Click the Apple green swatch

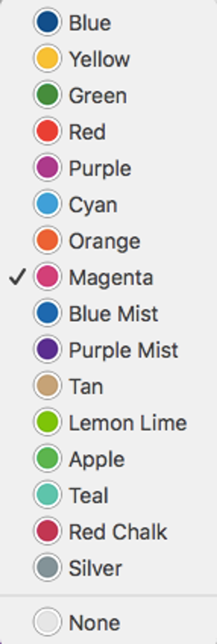(x=47, y=458)
